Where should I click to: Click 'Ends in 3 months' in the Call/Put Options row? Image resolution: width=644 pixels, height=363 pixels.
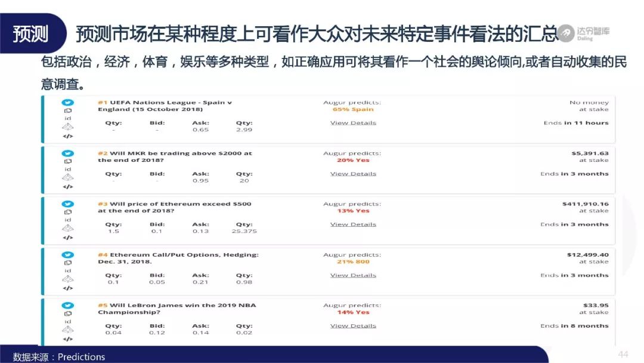(x=575, y=275)
